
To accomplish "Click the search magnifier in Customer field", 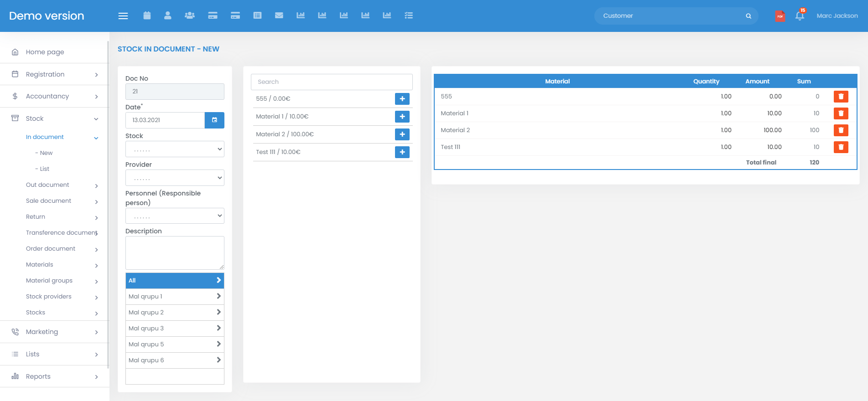I will pos(748,16).
